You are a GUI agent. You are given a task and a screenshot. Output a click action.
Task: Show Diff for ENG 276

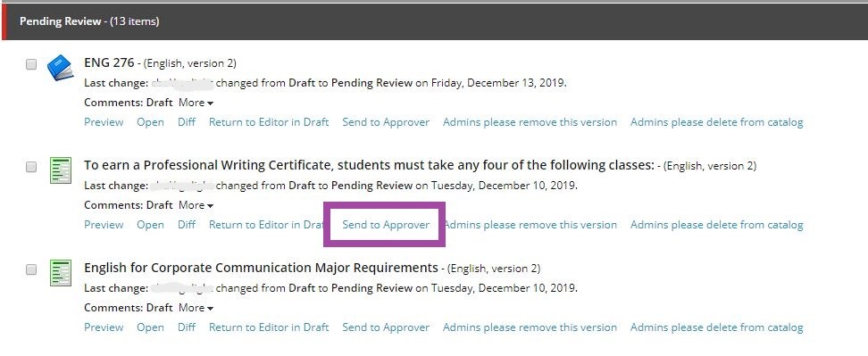pos(187,122)
